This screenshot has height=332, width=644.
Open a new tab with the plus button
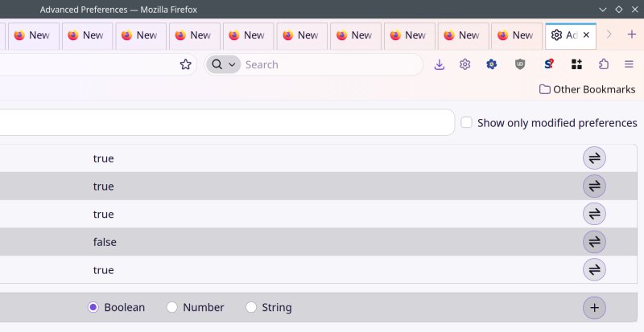632,35
